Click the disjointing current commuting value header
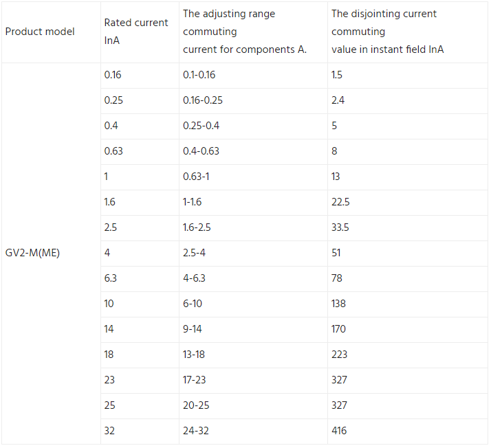This screenshot has height=448, width=491. [x=407, y=32]
